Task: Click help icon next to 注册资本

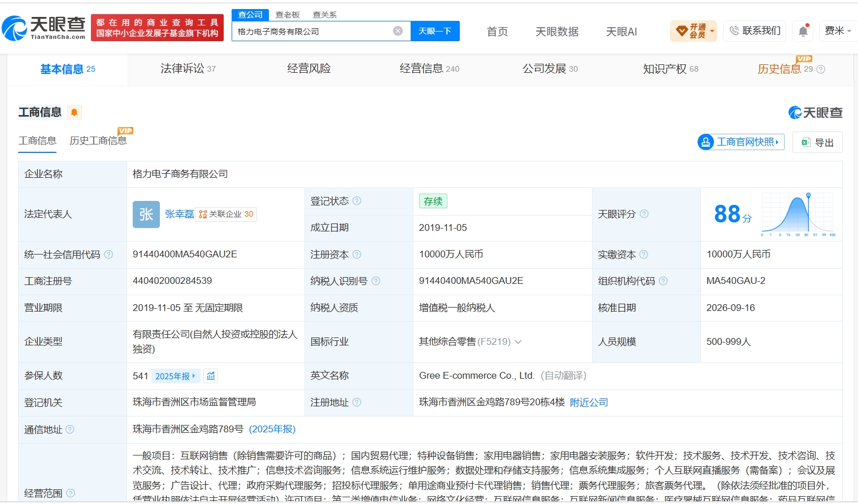Action: tap(357, 255)
